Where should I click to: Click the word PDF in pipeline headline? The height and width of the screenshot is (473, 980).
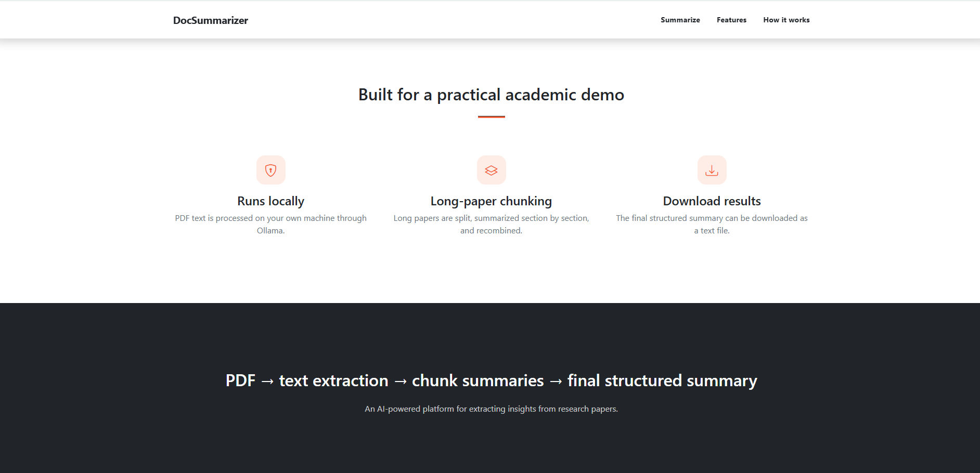pyautogui.click(x=240, y=380)
